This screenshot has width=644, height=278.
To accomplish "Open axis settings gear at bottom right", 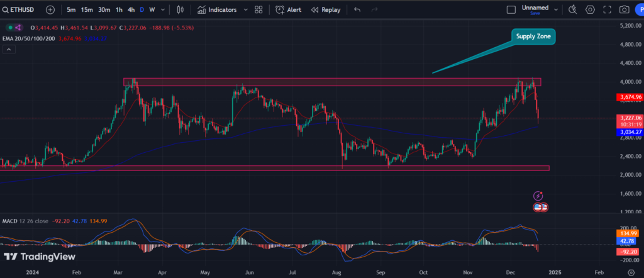I will coord(631,272).
